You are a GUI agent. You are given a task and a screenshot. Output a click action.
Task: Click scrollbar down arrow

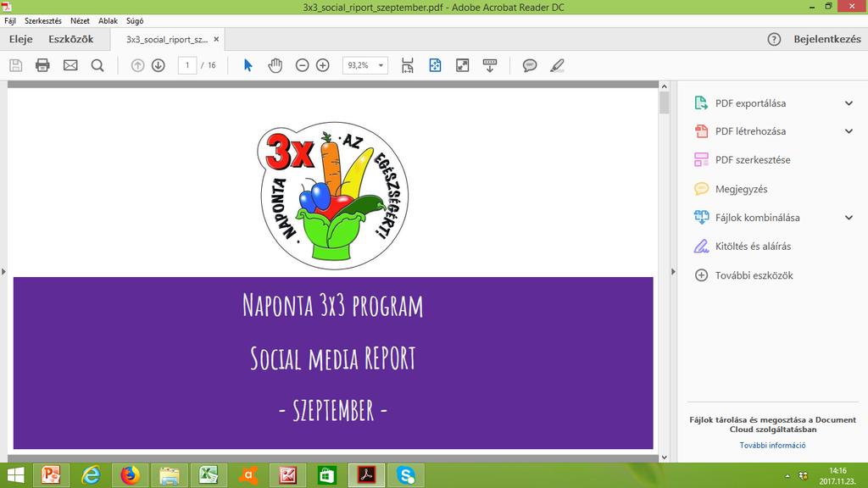coord(665,457)
